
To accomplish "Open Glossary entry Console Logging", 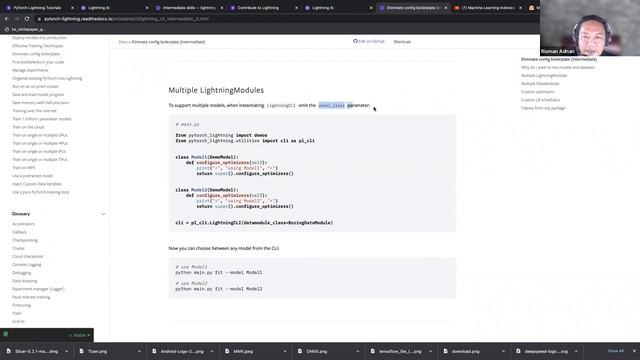I will click(x=27, y=265).
